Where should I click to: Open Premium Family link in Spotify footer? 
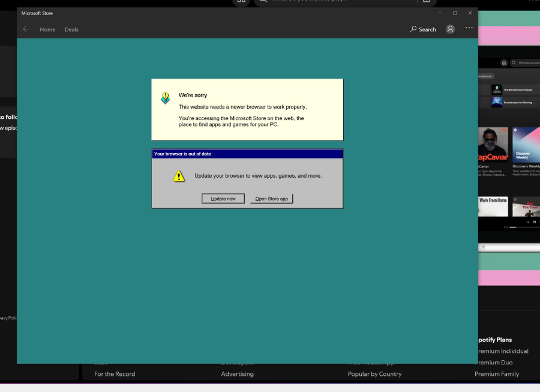click(497, 374)
